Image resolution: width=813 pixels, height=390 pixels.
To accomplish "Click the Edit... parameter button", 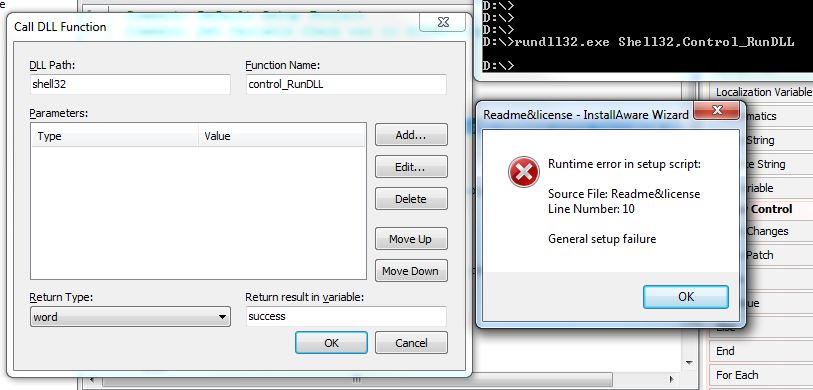I will pos(411,167).
